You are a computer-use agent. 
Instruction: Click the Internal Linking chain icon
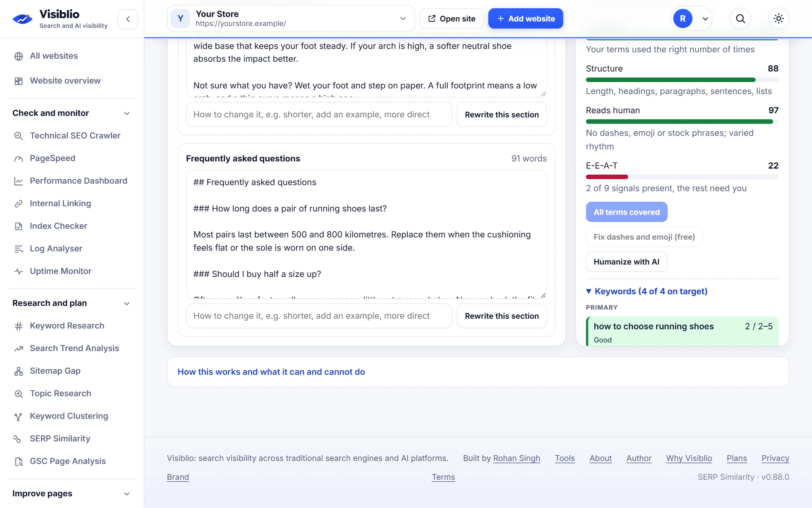coord(18,204)
